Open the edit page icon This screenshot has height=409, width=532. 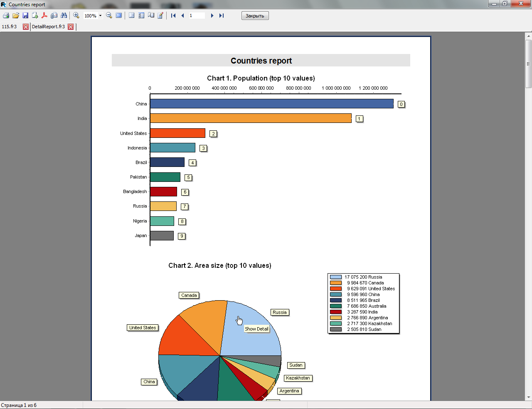160,15
